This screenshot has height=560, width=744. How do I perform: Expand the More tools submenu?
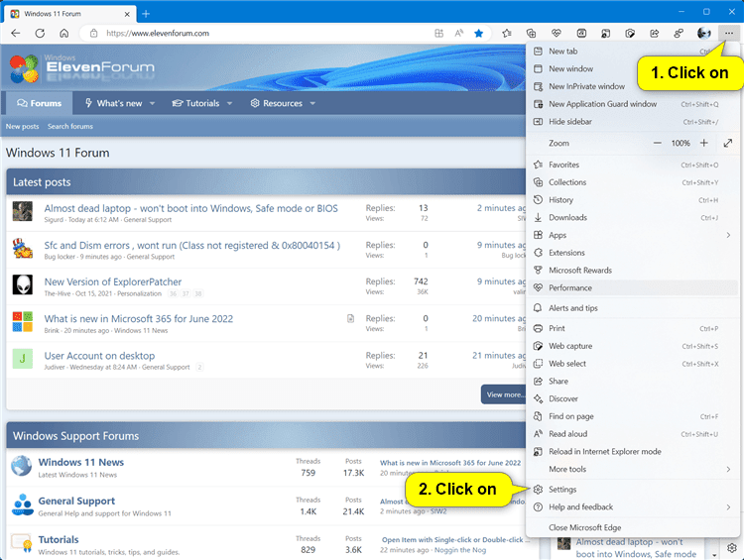pyautogui.click(x=633, y=469)
